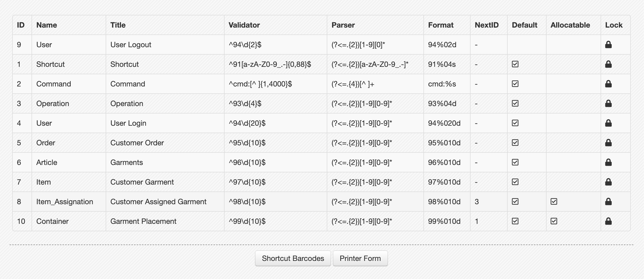The height and width of the screenshot is (279, 644).
Task: Click the lock icon for User Logout row
Action: tap(608, 45)
